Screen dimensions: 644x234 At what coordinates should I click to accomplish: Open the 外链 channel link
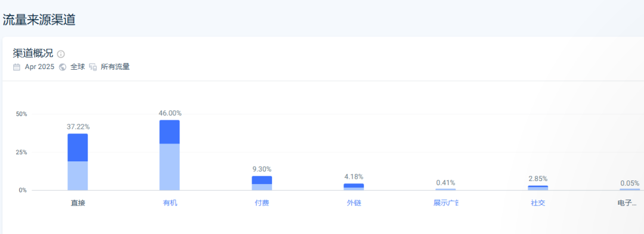click(x=354, y=203)
